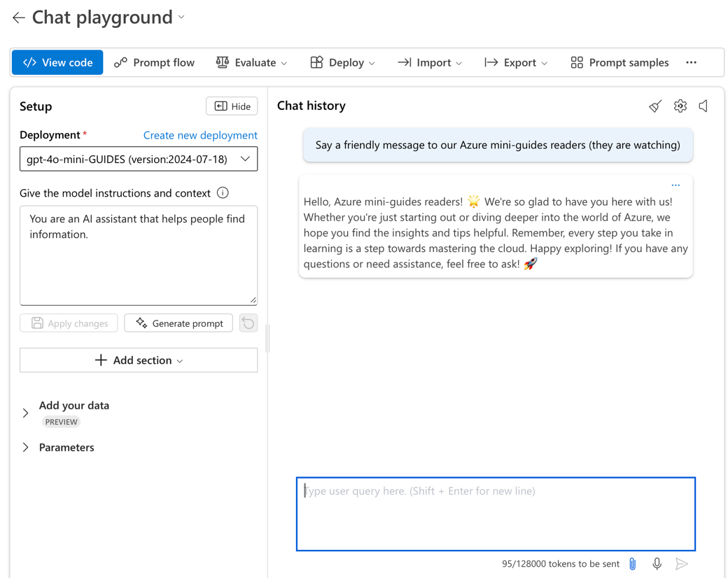The height and width of the screenshot is (578, 728).
Task: Hide the Setup panel
Action: click(x=232, y=106)
